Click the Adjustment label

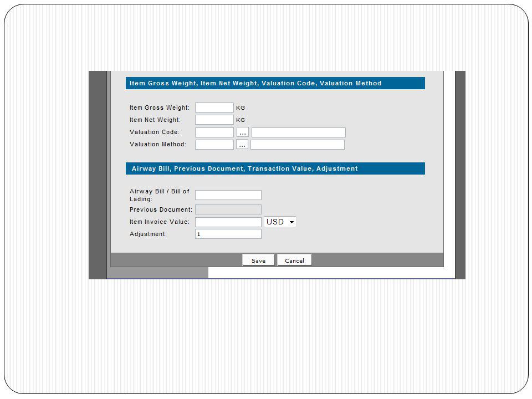(x=148, y=234)
